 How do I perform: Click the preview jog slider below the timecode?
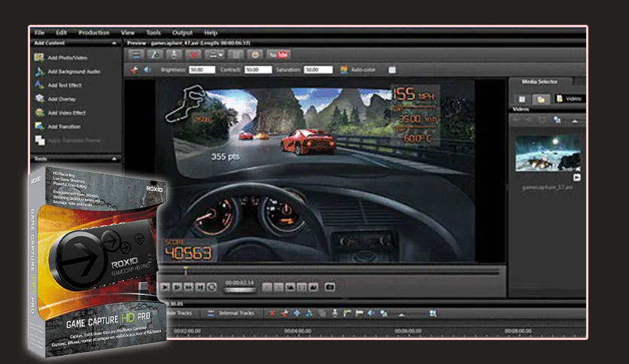point(239,290)
